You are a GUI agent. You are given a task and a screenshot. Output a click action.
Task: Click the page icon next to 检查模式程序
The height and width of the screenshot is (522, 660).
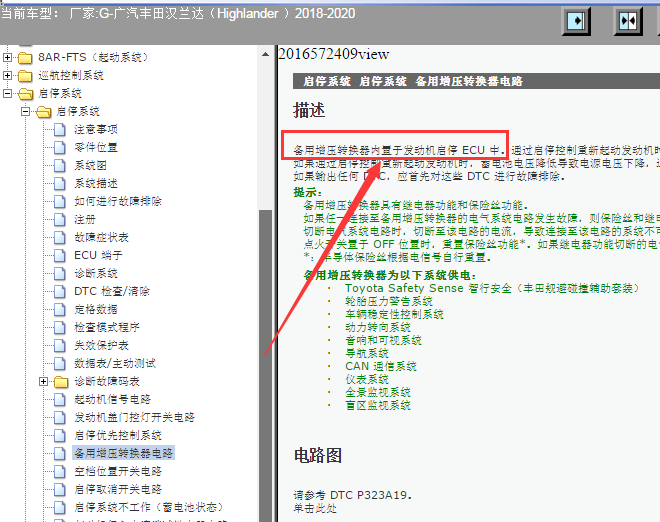60,328
